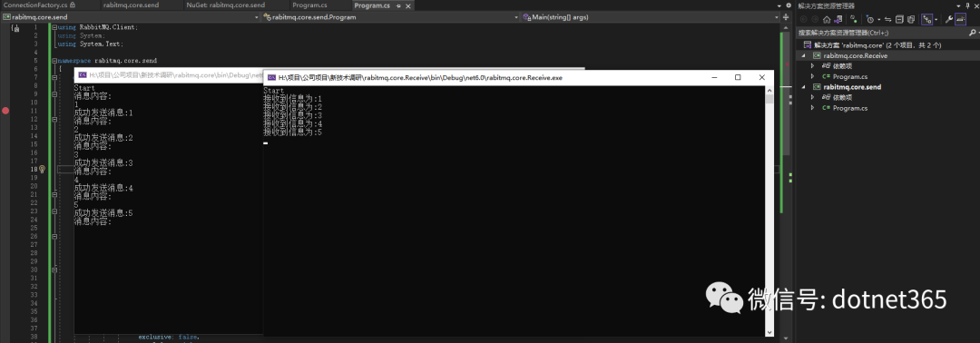Select the rabitmq.core.send project
Screen dimensions: 980x343
(852, 87)
